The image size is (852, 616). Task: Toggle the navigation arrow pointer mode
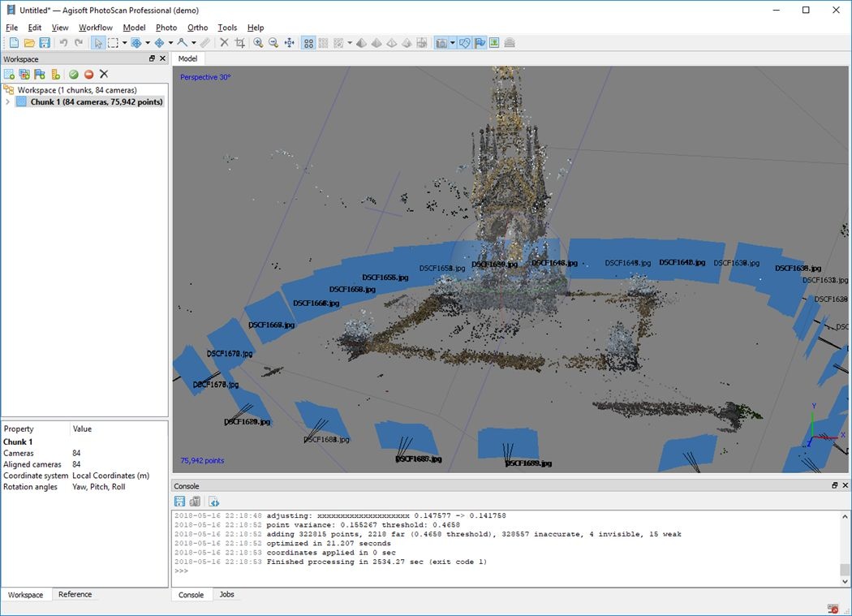98,43
